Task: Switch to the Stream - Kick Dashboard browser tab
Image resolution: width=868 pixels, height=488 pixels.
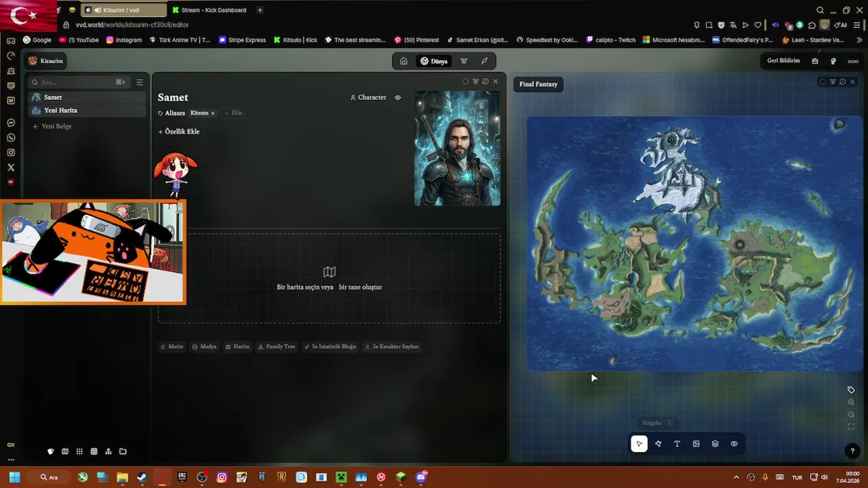Action: [x=209, y=10]
